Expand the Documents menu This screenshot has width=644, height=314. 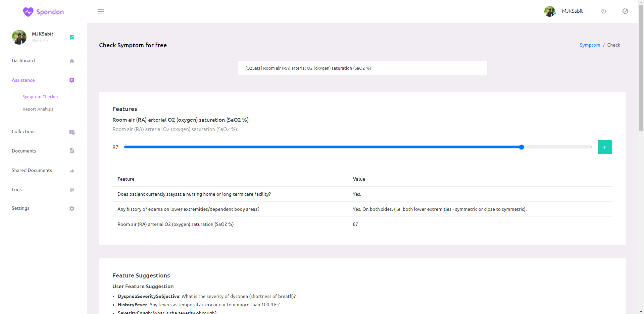click(x=24, y=151)
